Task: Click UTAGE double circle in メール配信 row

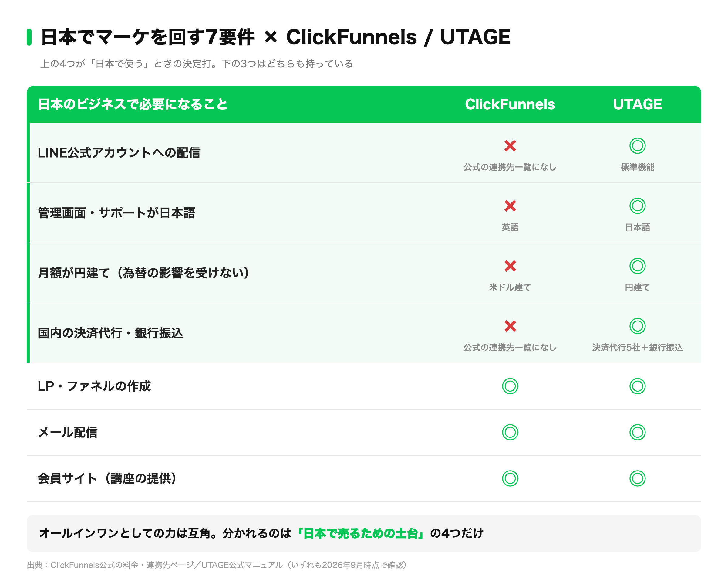Action: point(637,432)
